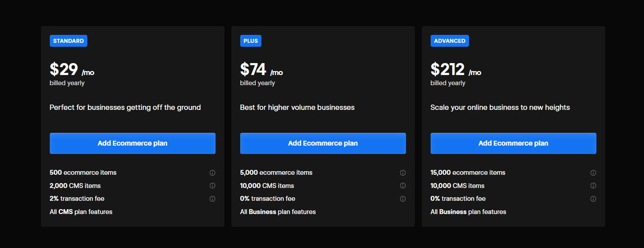The width and height of the screenshot is (644, 248).
Task: Open info icon for 15,000 ecommerce items
Action: click(x=593, y=173)
